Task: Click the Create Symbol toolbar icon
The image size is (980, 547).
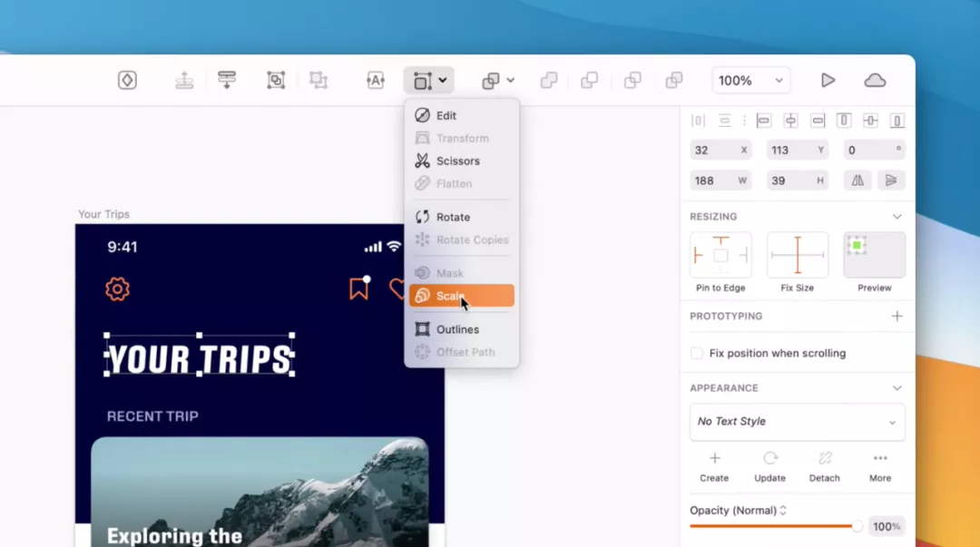Action: [127, 81]
